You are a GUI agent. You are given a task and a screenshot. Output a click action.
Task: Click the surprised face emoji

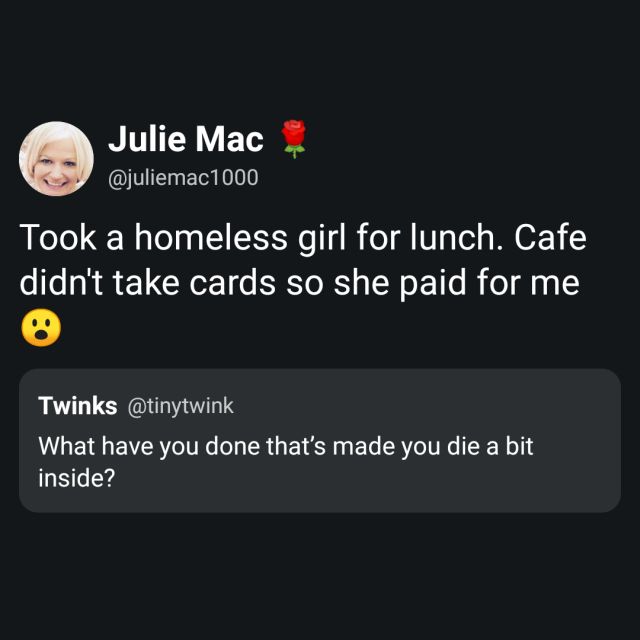(40, 328)
